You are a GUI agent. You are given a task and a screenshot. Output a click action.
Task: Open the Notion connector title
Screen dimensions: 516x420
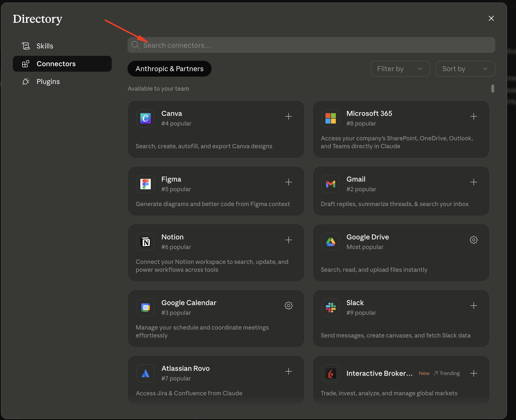[x=172, y=237]
